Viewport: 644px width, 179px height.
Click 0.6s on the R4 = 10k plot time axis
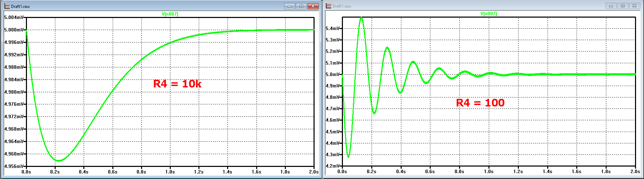[112, 172]
